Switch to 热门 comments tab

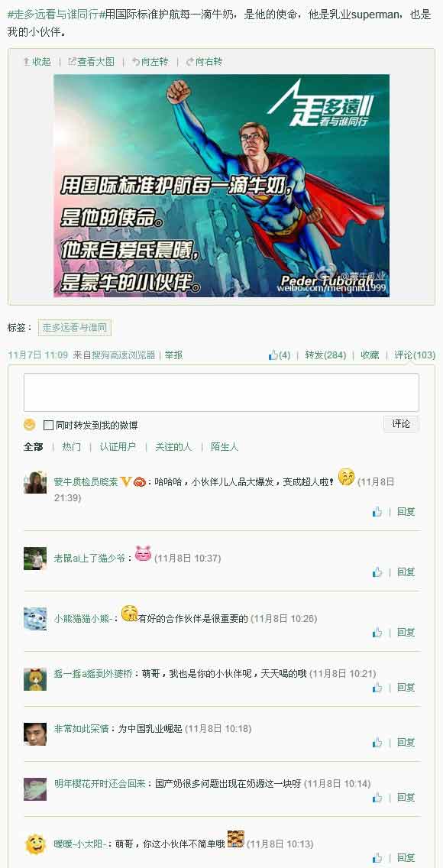click(71, 447)
